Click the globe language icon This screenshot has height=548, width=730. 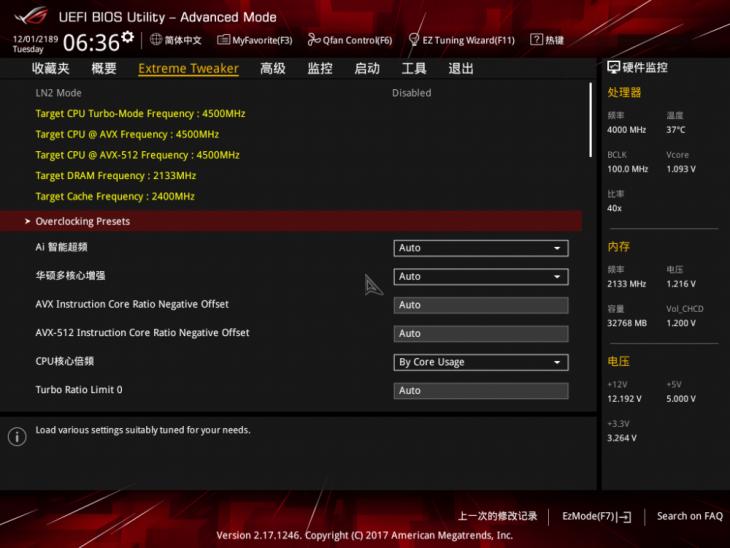156,40
